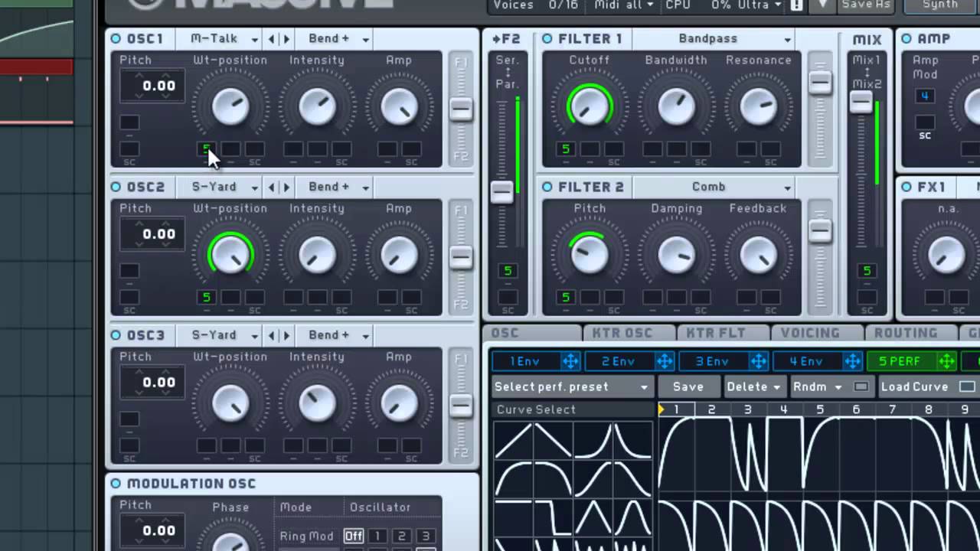Select the 5 PERF modulation tab
Image resolution: width=980 pixels, height=551 pixels.
pyautogui.click(x=902, y=361)
